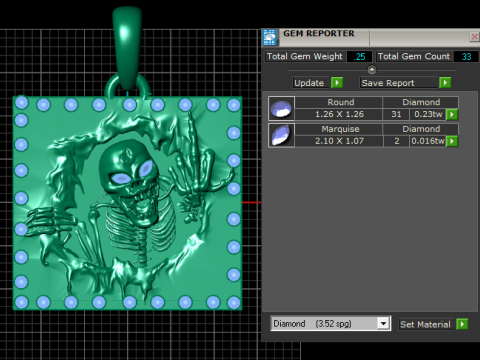The image size is (480, 360).
Task: Select the skull's left marquise eye gem
Action: (122, 179)
